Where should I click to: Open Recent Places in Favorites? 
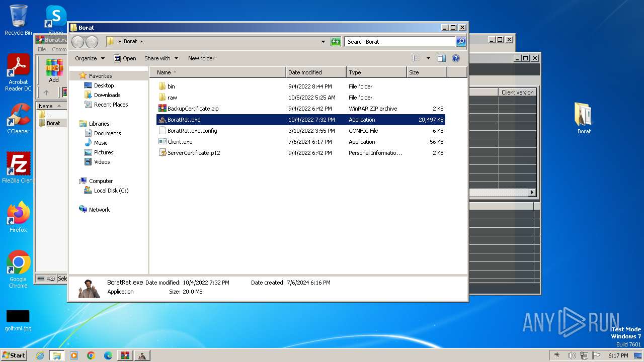(111, 105)
